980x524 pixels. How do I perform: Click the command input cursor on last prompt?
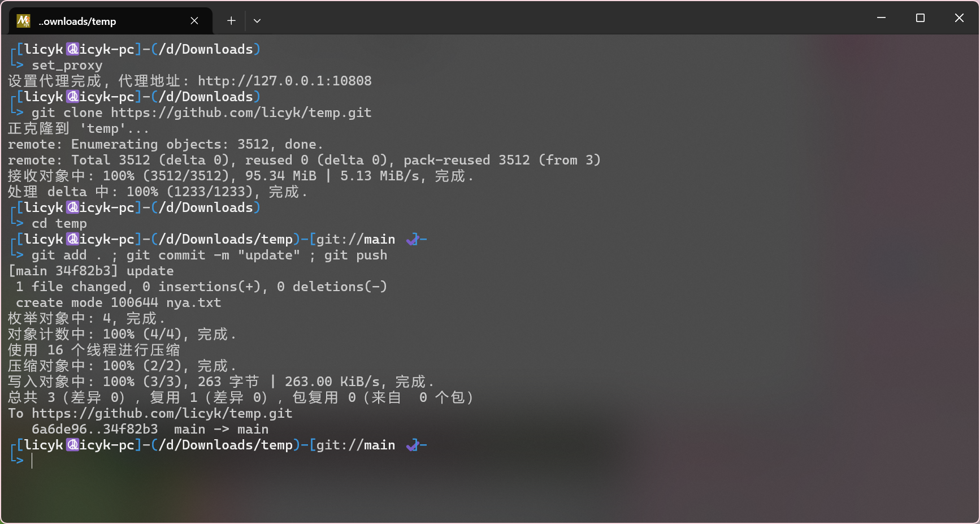[32, 461]
